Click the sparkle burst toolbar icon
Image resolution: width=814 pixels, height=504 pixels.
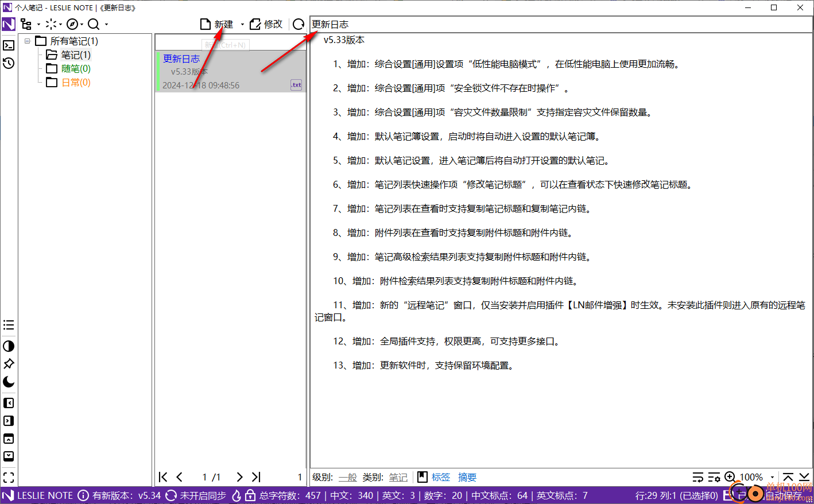52,24
